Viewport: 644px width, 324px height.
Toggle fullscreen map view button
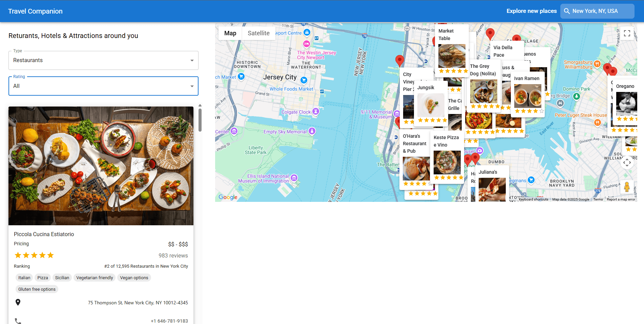coord(627,33)
